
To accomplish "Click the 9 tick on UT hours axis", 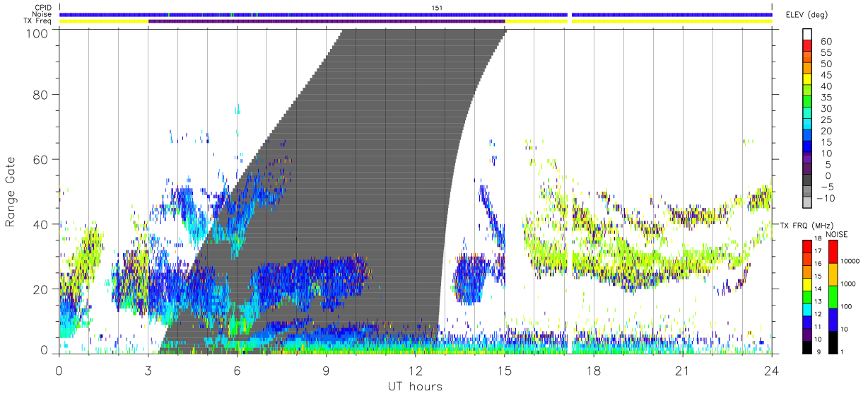I will click(x=326, y=370).
